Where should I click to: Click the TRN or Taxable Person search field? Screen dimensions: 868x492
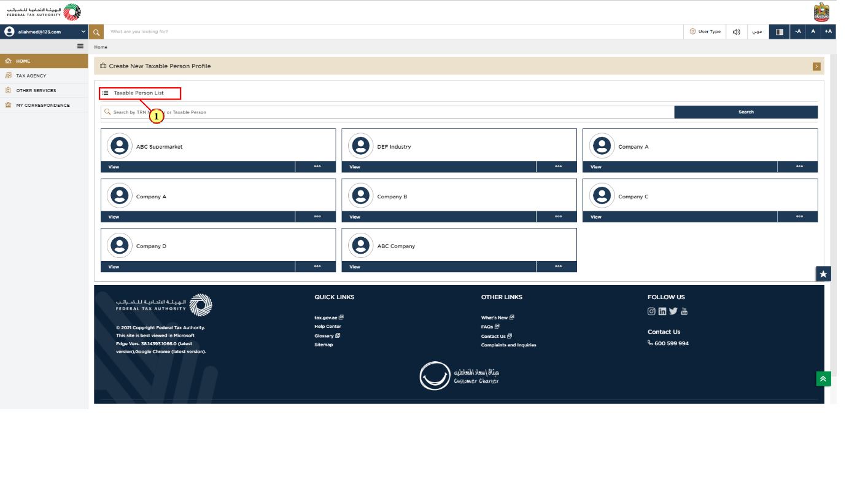click(x=388, y=112)
